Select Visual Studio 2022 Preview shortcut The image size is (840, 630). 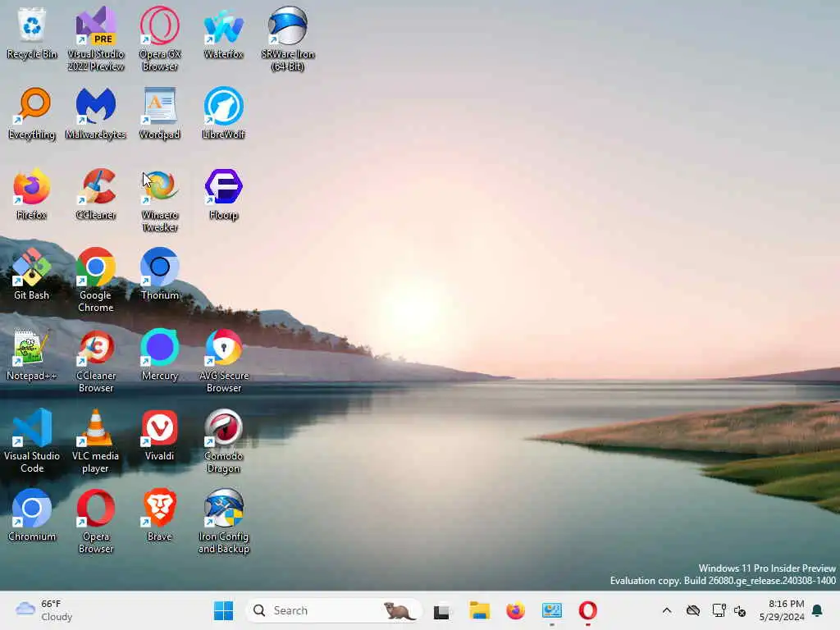96,39
